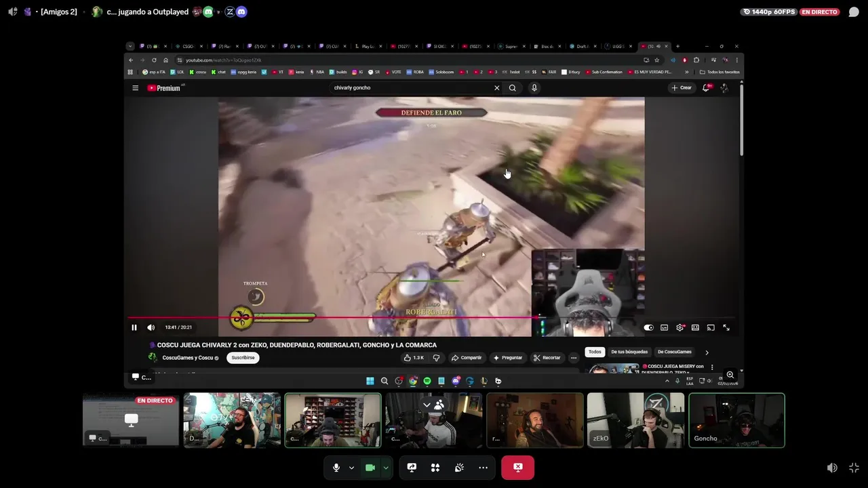This screenshot has width=868, height=488.
Task: Open YouTube notifications bell
Action: [x=707, y=87]
